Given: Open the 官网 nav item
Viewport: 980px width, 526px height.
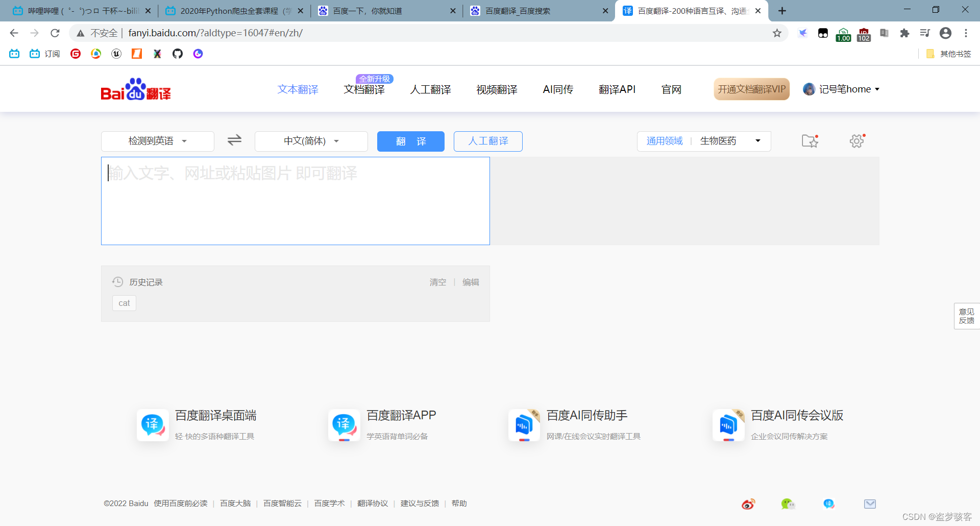Looking at the screenshot, I should (x=671, y=89).
